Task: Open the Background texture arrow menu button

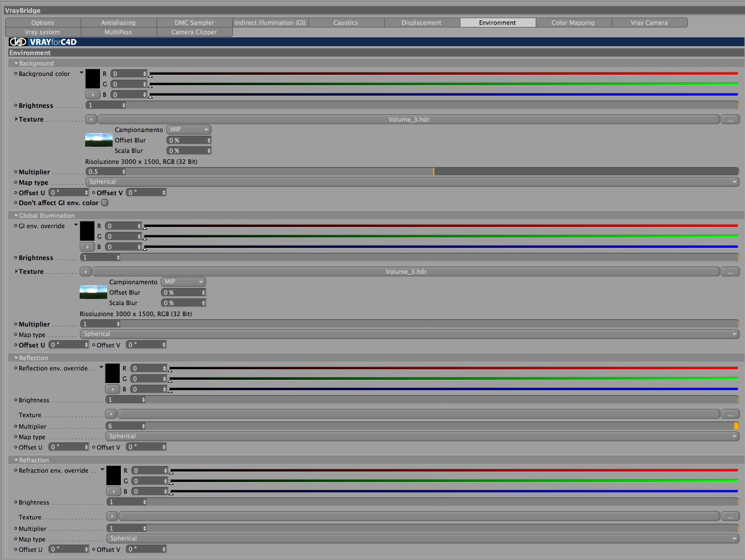Action: click(91, 119)
